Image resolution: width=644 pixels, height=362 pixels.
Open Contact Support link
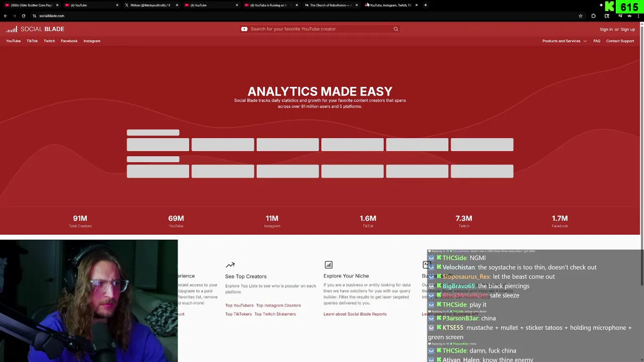click(620, 41)
